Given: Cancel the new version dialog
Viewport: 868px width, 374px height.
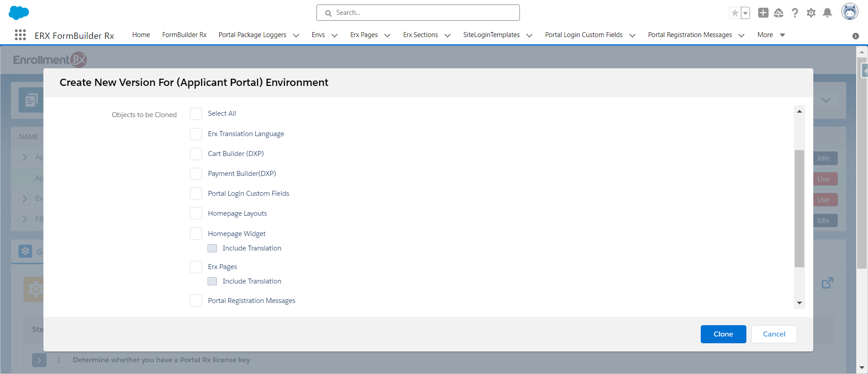Looking at the screenshot, I should tap(774, 334).
